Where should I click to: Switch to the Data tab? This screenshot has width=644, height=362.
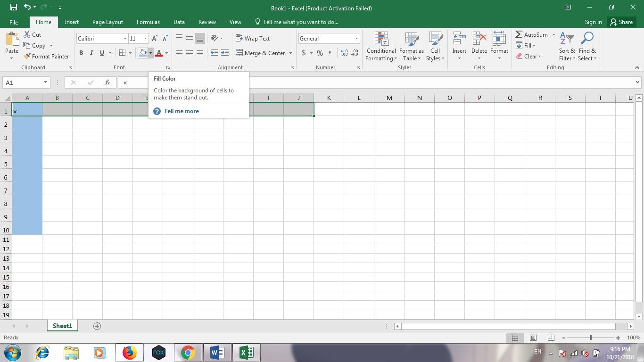click(x=179, y=22)
